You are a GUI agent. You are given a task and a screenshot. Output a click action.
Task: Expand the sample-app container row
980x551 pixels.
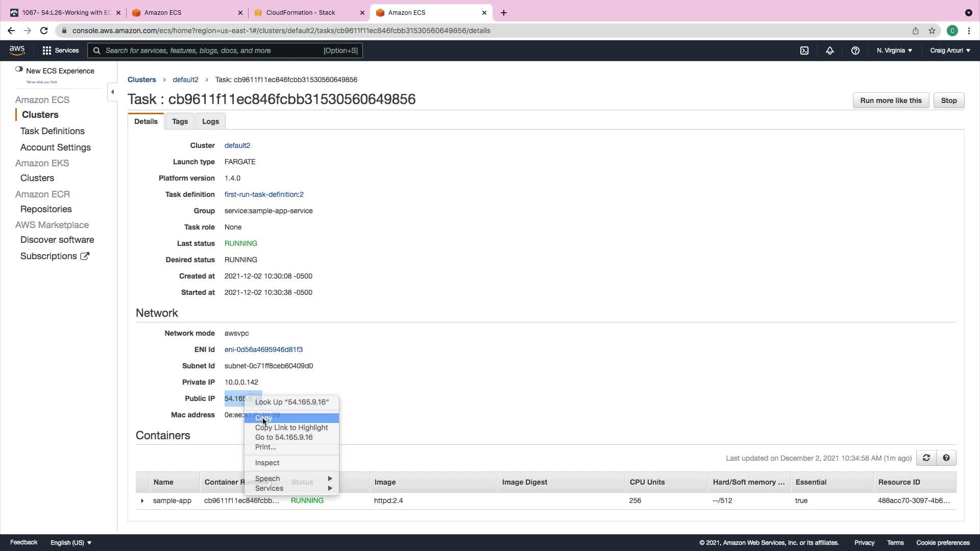[x=142, y=501]
